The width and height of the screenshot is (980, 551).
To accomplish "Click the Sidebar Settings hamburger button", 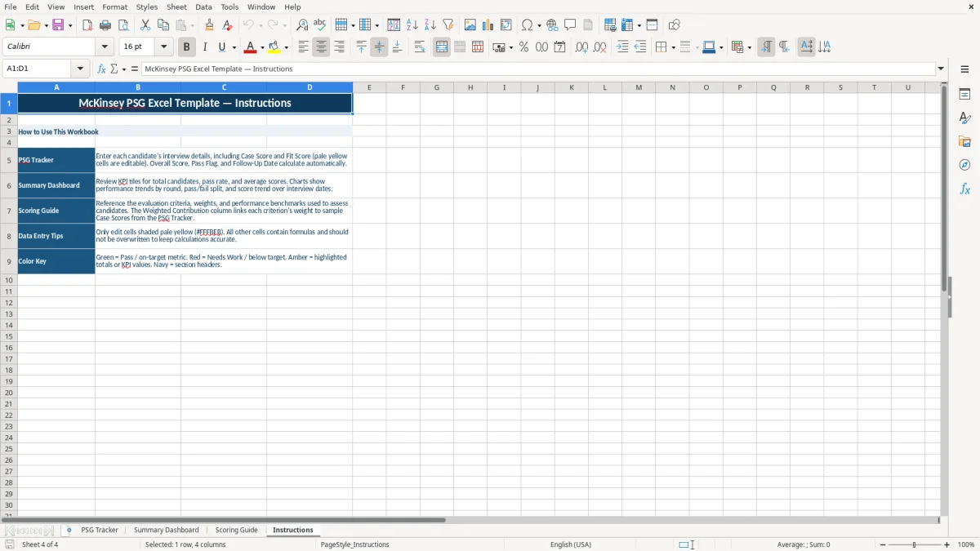I will (964, 69).
